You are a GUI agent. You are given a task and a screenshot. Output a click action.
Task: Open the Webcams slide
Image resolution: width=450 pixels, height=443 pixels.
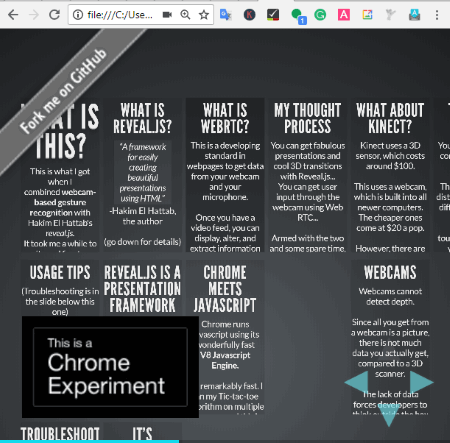(390, 337)
